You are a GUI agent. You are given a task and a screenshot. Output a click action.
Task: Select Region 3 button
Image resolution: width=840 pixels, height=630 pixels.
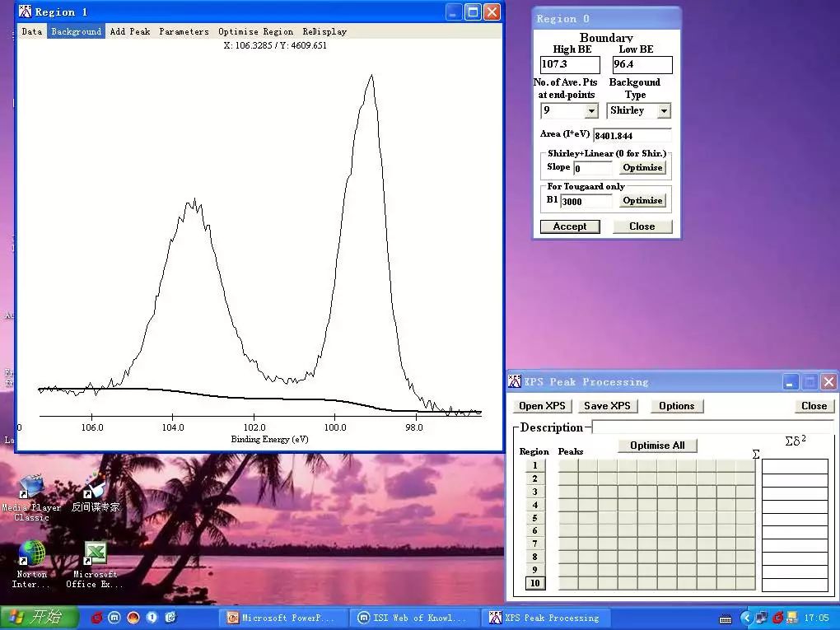click(x=534, y=492)
